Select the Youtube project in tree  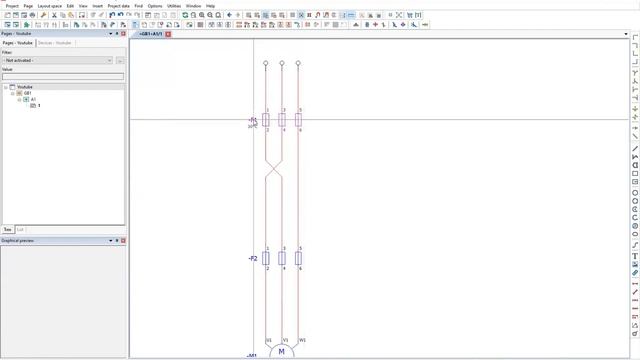(25, 87)
